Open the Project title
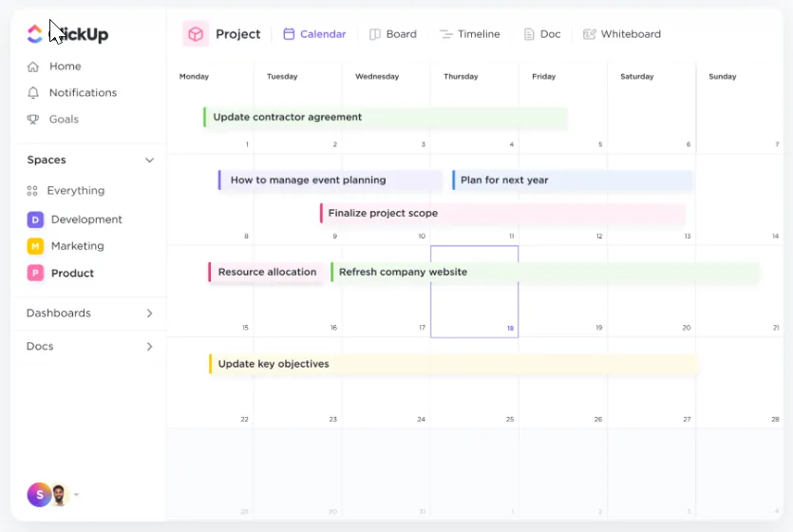The image size is (793, 532). (238, 34)
